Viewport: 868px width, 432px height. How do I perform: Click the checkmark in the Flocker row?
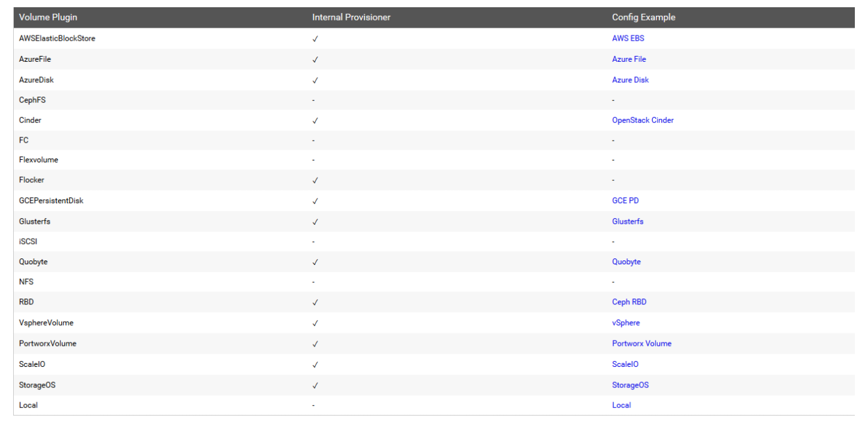point(315,180)
